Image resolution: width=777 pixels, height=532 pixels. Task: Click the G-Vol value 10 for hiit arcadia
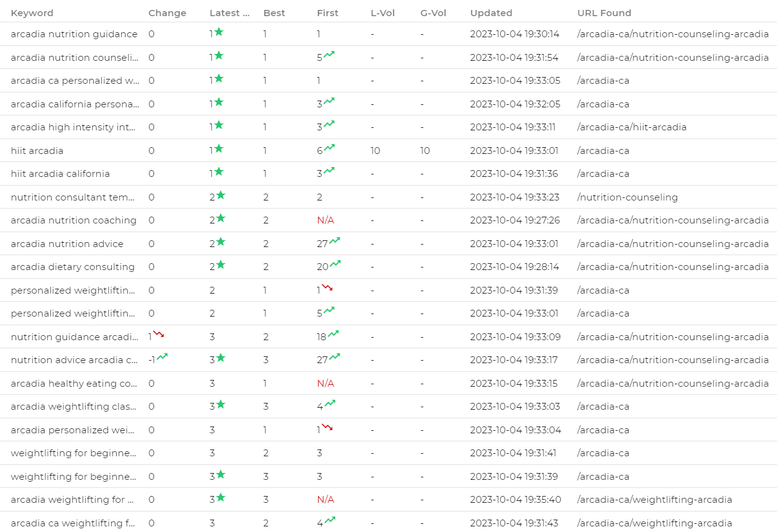[425, 151]
